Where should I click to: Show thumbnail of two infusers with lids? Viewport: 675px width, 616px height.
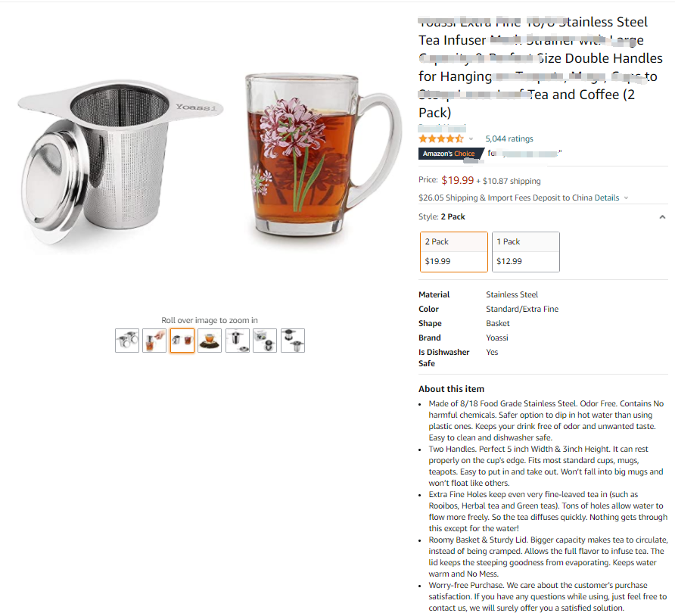(x=127, y=341)
